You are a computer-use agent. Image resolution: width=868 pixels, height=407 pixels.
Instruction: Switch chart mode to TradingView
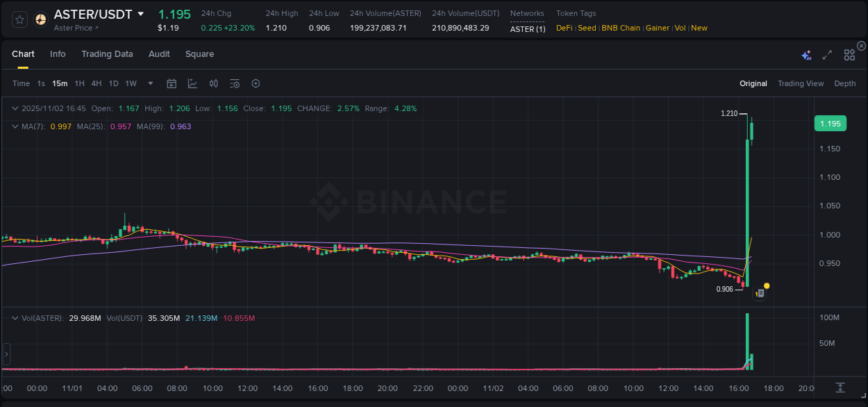[801, 83]
